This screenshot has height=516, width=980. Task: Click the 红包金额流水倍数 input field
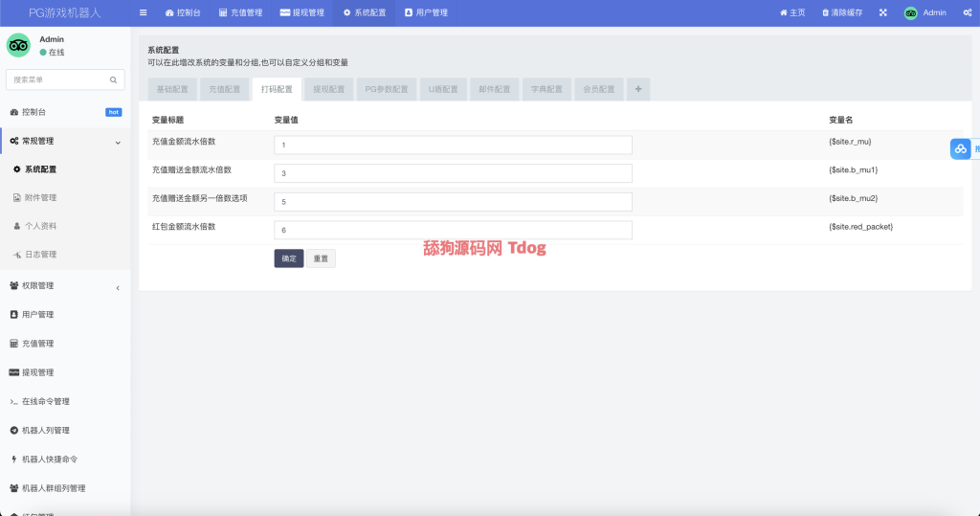point(453,231)
